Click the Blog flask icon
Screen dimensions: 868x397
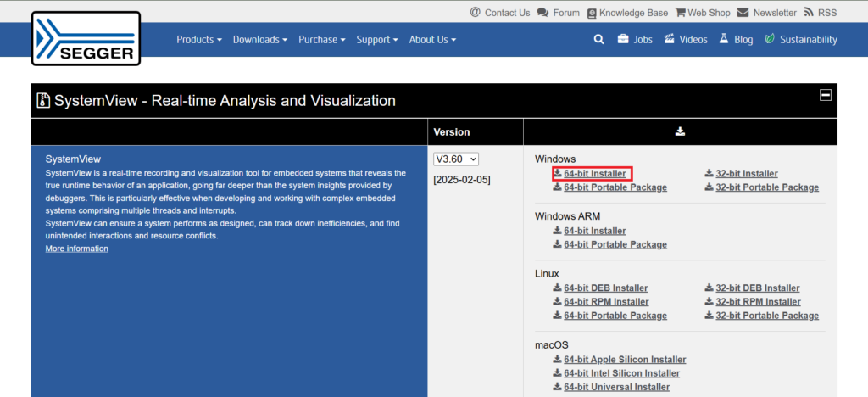tap(724, 39)
